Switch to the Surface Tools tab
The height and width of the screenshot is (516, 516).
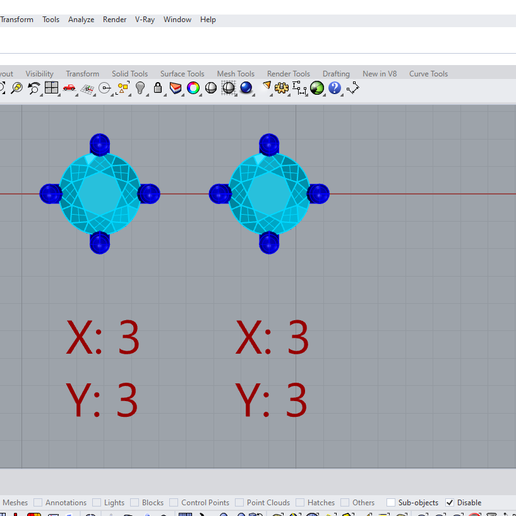[x=182, y=74]
